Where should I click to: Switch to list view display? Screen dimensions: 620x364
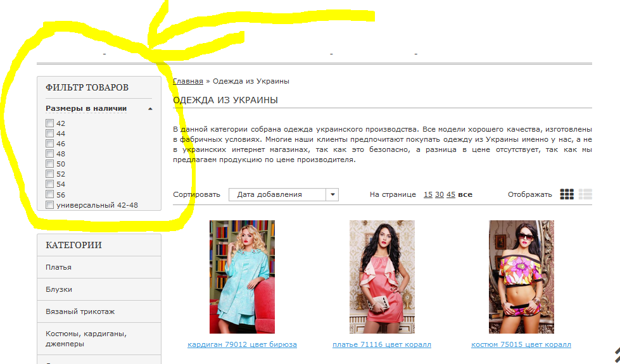585,194
